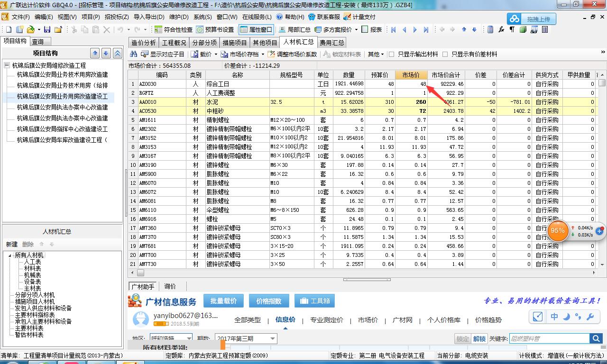The height and width of the screenshot is (364, 607).
Task: Click the green cube toolbar icon
Action: (x=523, y=29)
